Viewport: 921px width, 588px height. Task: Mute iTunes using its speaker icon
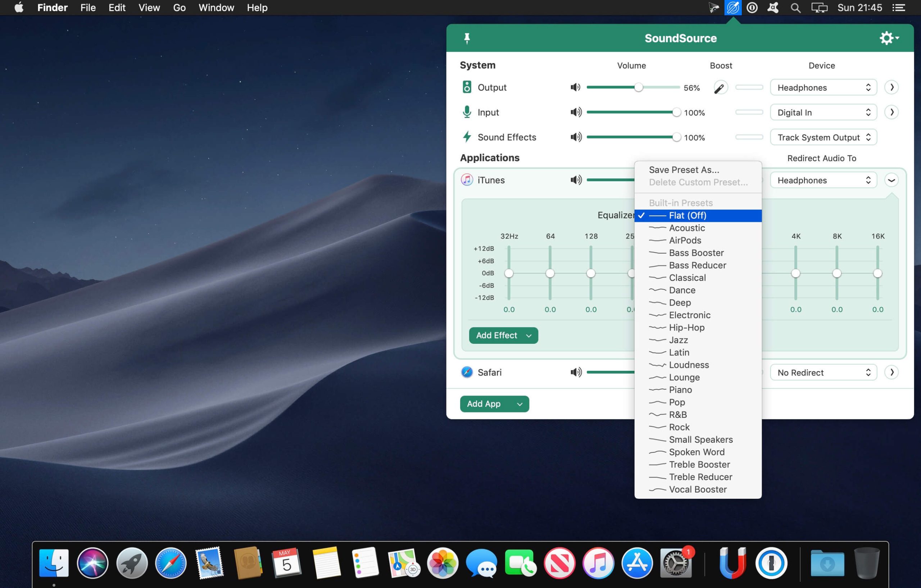pos(575,180)
